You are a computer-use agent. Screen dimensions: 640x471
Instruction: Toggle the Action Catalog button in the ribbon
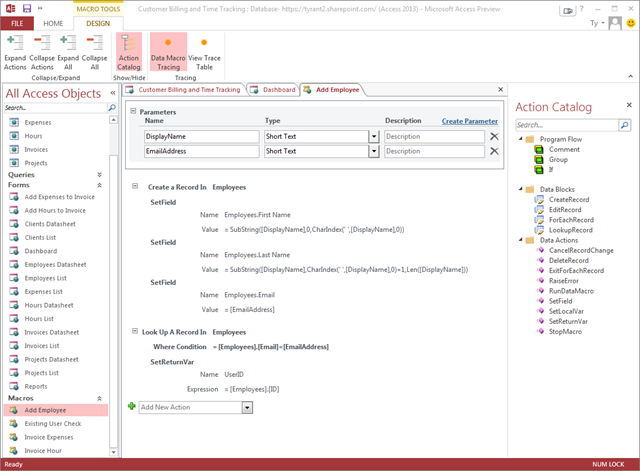point(129,53)
